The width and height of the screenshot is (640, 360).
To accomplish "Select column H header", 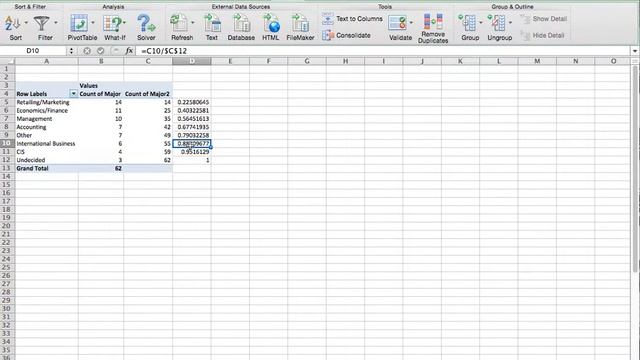I will coord(345,61).
